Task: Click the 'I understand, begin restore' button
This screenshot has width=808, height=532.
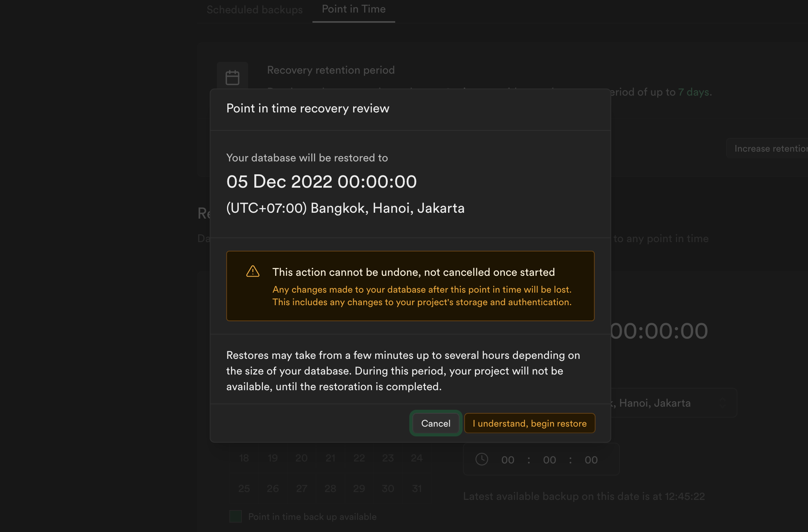Action: [530, 423]
